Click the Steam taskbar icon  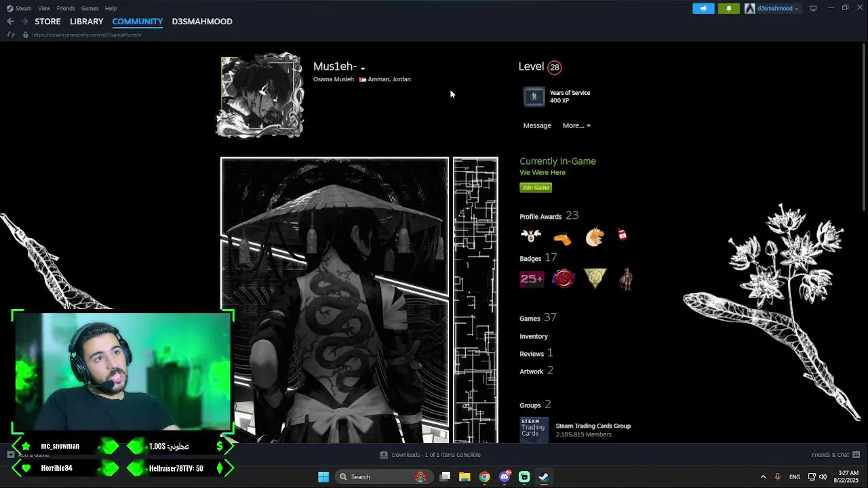pyautogui.click(x=544, y=476)
